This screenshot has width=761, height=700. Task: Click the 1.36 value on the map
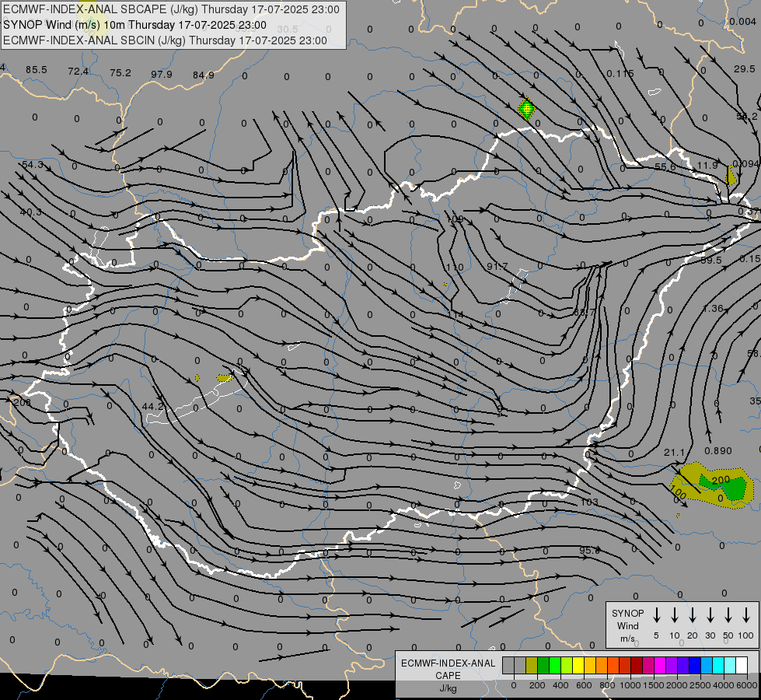point(713,309)
